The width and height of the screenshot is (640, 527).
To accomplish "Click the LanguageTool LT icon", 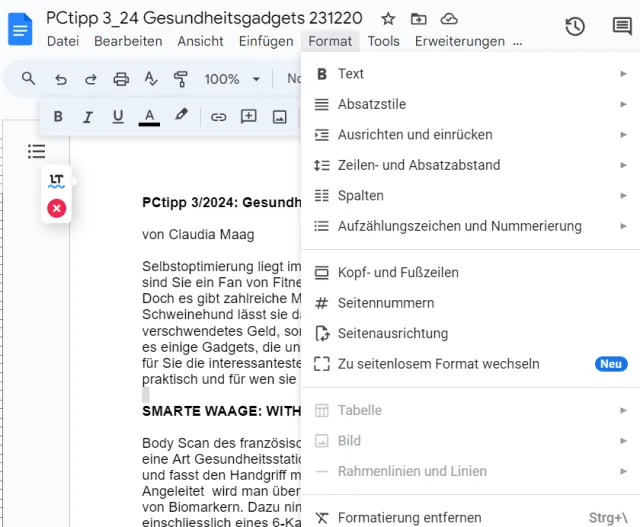I will (x=57, y=180).
